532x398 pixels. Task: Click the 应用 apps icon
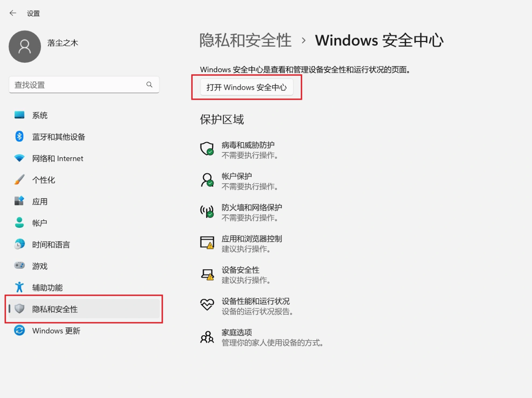coord(19,201)
